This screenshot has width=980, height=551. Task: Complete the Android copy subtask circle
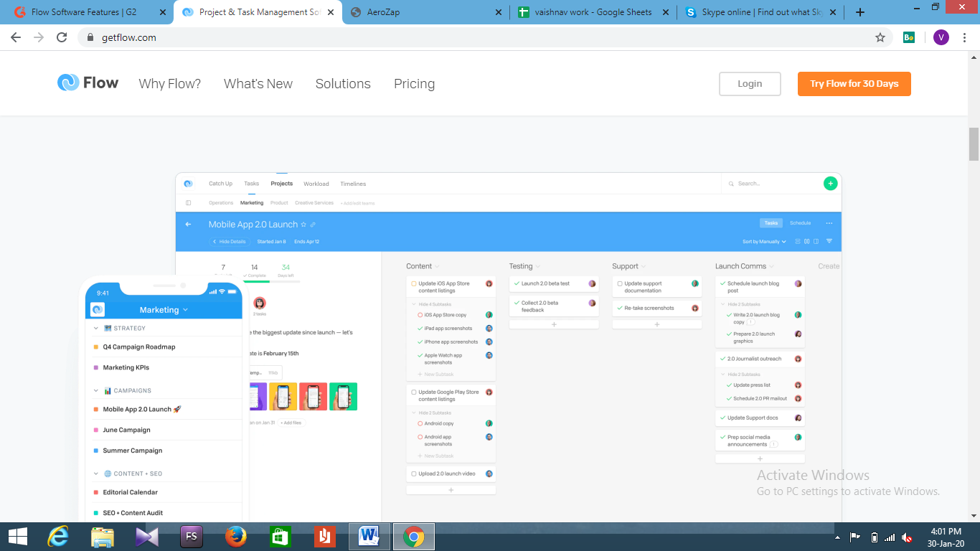(x=420, y=423)
